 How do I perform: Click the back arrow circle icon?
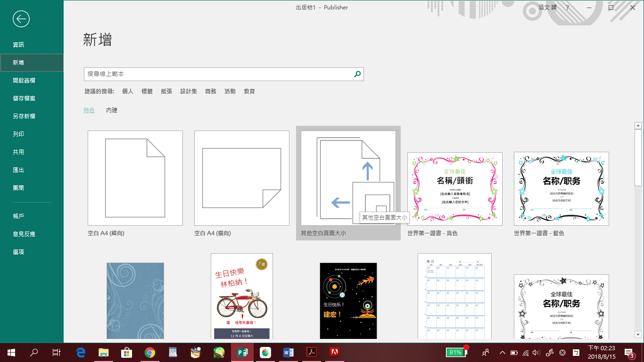pyautogui.click(x=21, y=19)
